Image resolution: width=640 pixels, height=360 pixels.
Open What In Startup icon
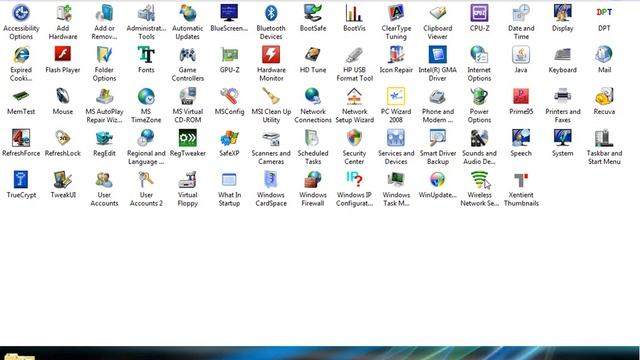click(229, 180)
